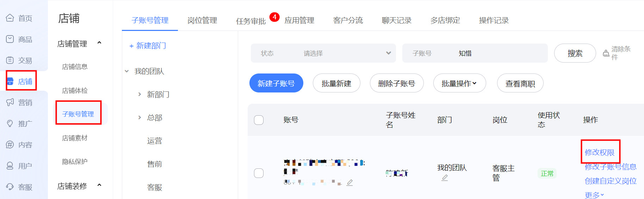The image size is (644, 199).
Task: Click the 子账号 search input field
Action: [475, 53]
